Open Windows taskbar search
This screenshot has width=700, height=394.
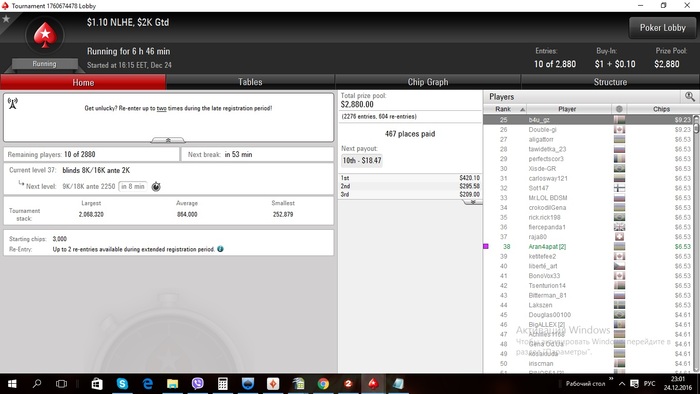point(37,383)
